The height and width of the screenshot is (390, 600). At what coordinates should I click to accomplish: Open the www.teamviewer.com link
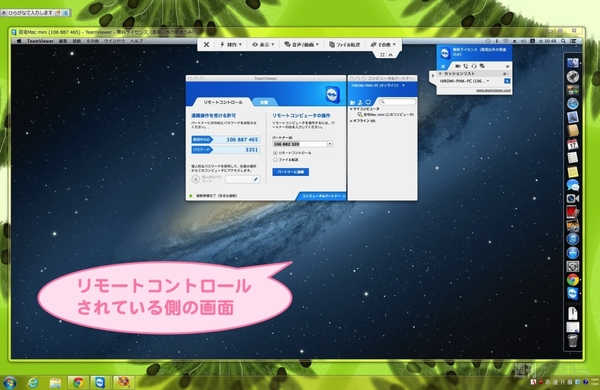(x=493, y=90)
